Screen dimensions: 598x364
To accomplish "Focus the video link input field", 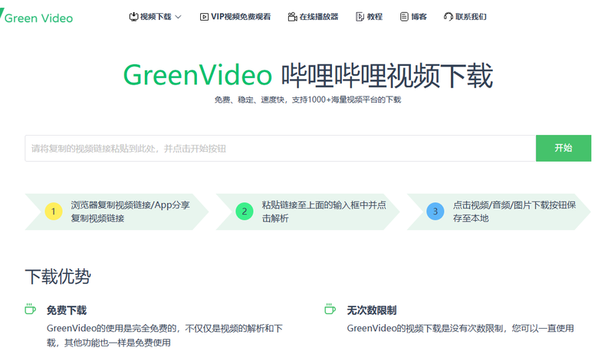I will (x=281, y=148).
